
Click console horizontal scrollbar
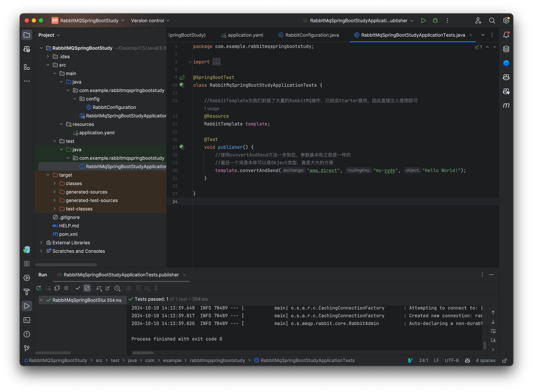[x=143, y=353]
